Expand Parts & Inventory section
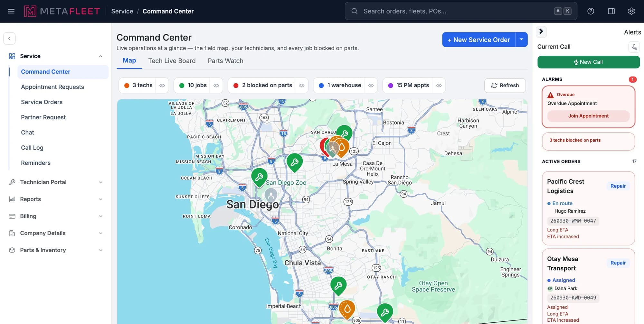Screen dimensions: 644x324 click(x=100, y=250)
